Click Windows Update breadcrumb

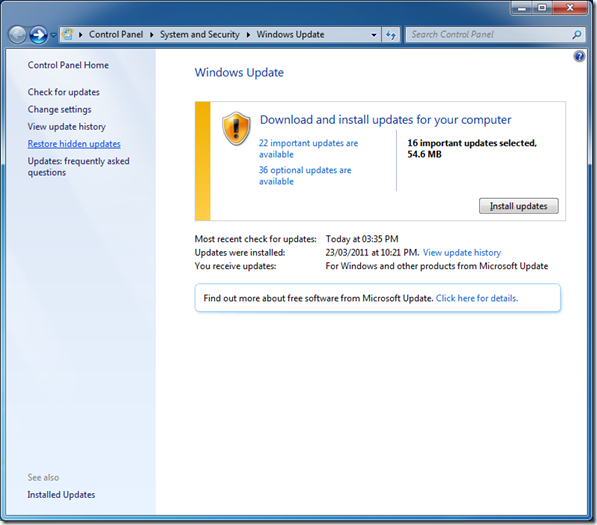290,35
